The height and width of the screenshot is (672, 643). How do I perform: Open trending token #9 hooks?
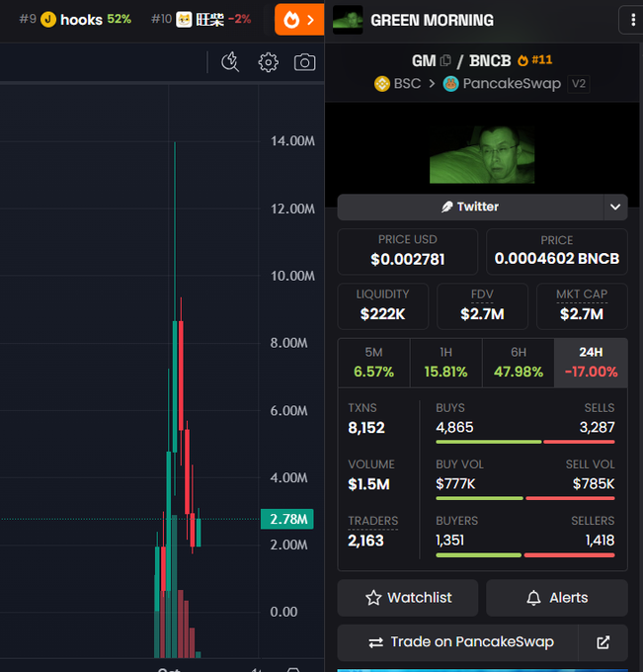click(75, 20)
